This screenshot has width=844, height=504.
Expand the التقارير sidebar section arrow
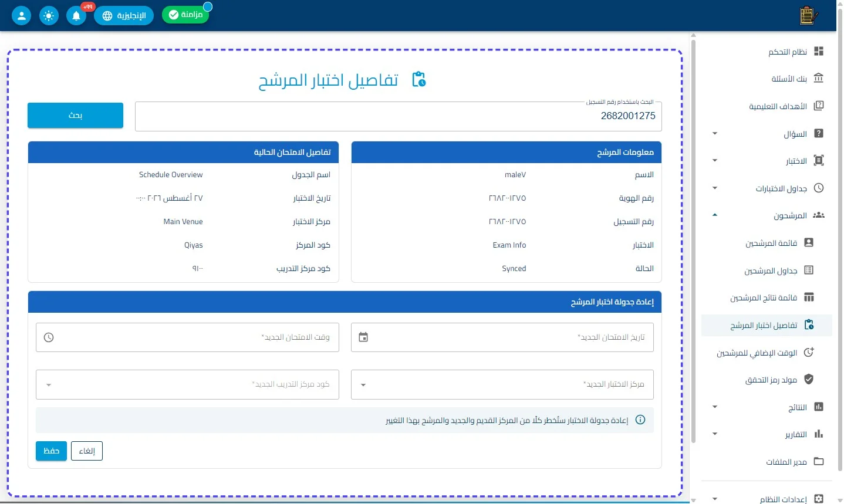[715, 434]
